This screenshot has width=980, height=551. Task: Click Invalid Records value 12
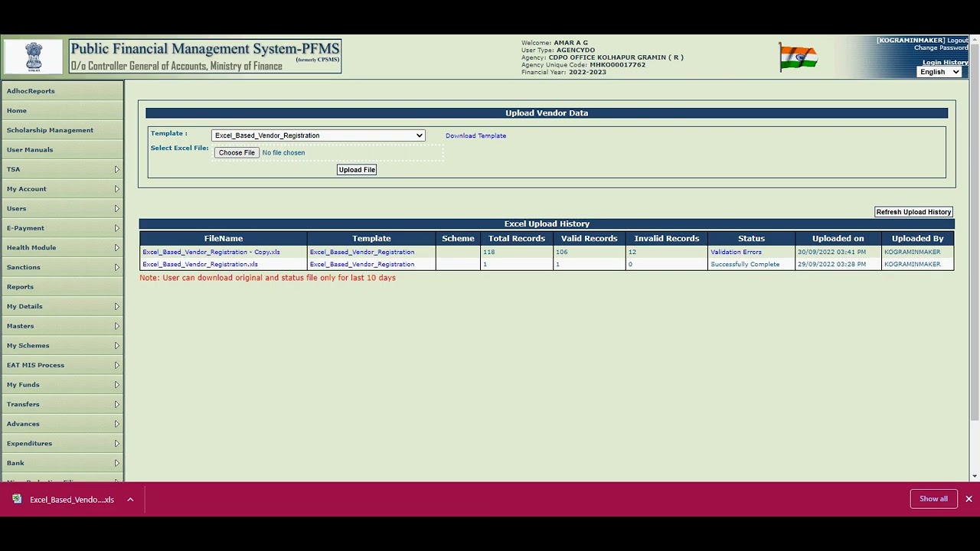(632, 252)
